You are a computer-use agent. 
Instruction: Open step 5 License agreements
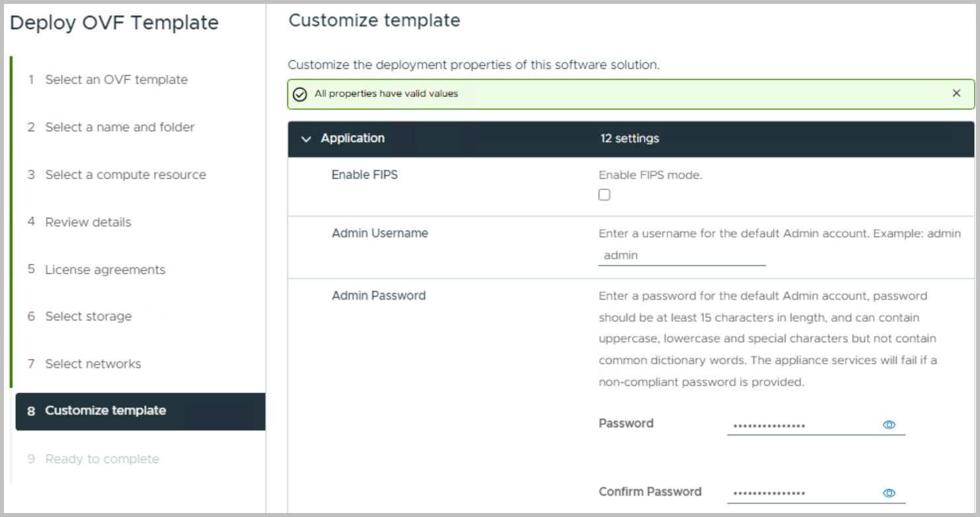click(105, 270)
